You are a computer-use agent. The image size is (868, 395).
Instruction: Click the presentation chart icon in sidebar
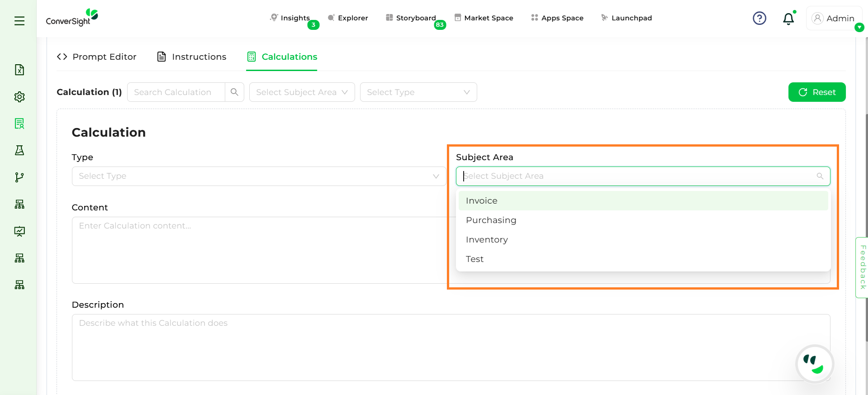[19, 231]
